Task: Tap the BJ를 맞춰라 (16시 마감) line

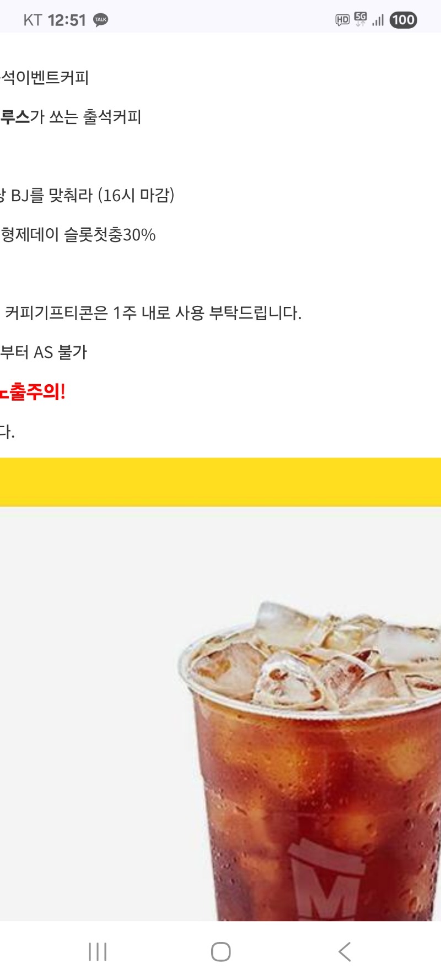Action: click(87, 195)
